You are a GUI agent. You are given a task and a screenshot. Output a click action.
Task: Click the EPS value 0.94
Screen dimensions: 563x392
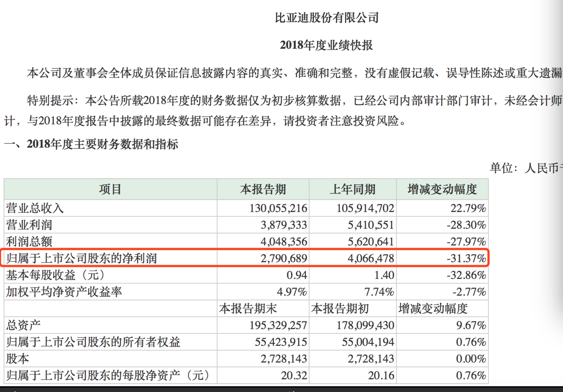[x=297, y=275]
